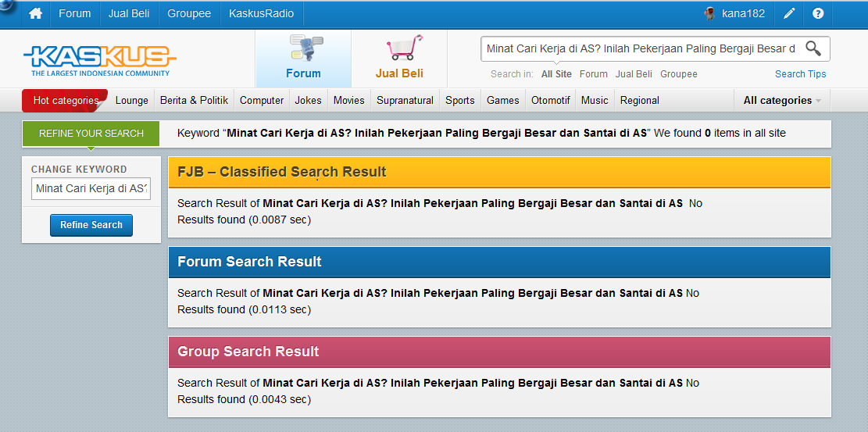Open the Computer category
The width and height of the screenshot is (868, 432).
coord(262,100)
